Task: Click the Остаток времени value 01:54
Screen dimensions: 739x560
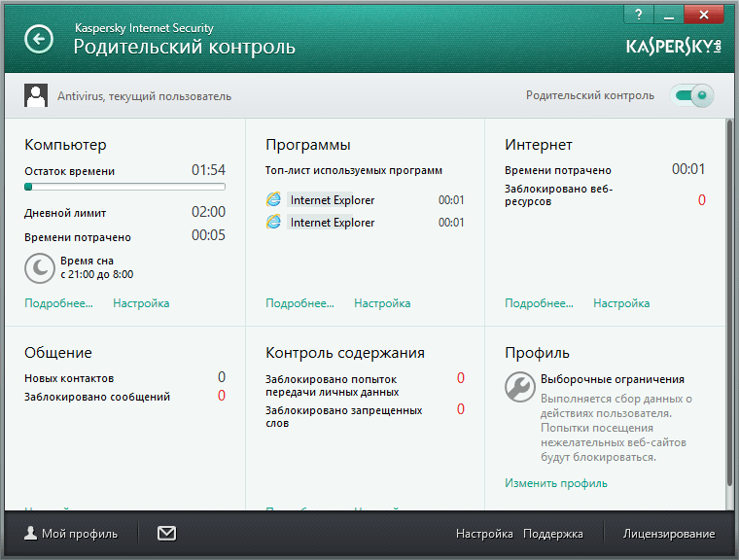Action: coord(208,170)
